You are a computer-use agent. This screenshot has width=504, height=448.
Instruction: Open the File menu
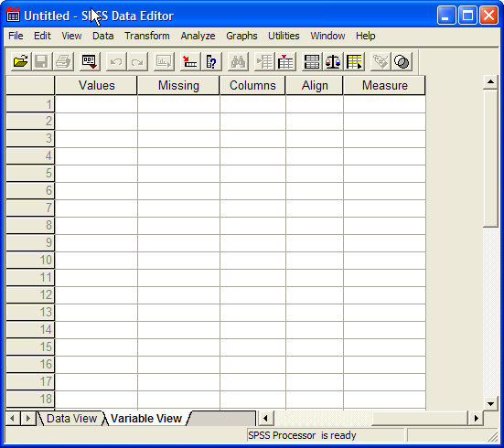pyautogui.click(x=16, y=36)
